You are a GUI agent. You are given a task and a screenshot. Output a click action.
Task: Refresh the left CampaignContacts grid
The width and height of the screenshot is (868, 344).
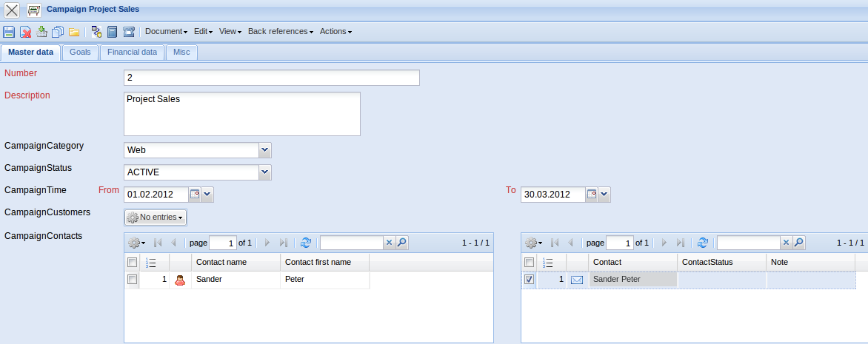(x=305, y=243)
